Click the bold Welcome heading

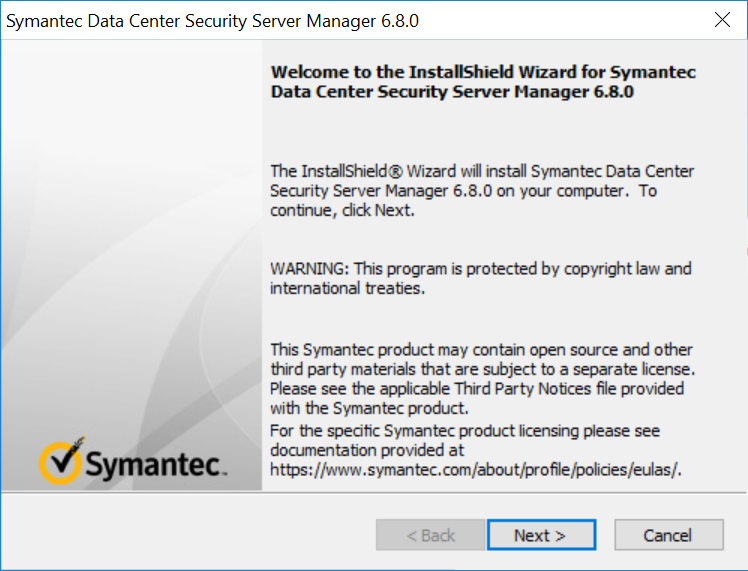point(483,82)
